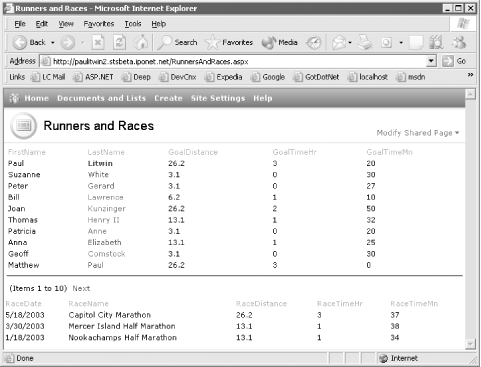
Task: Open the GotDotNet links bar shortcut
Action: click(x=316, y=77)
